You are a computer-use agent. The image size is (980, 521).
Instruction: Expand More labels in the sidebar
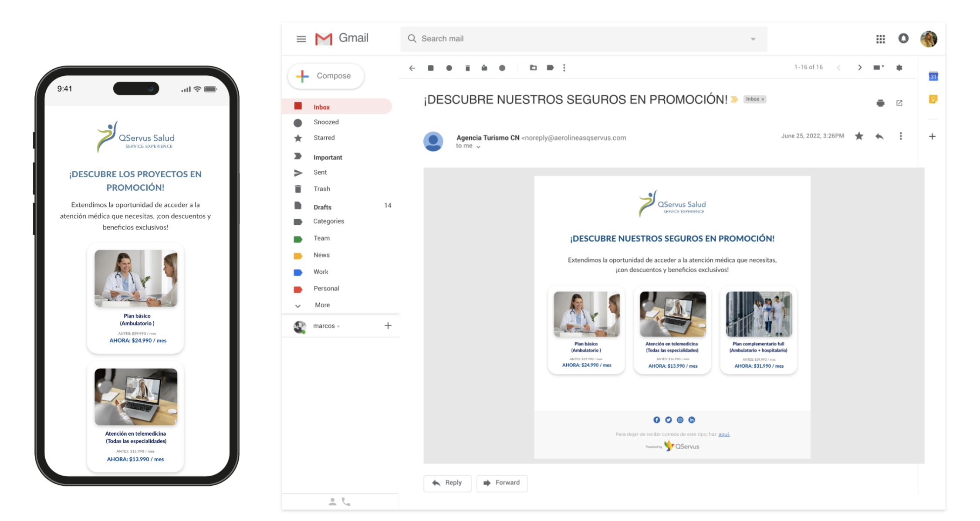tap(322, 305)
